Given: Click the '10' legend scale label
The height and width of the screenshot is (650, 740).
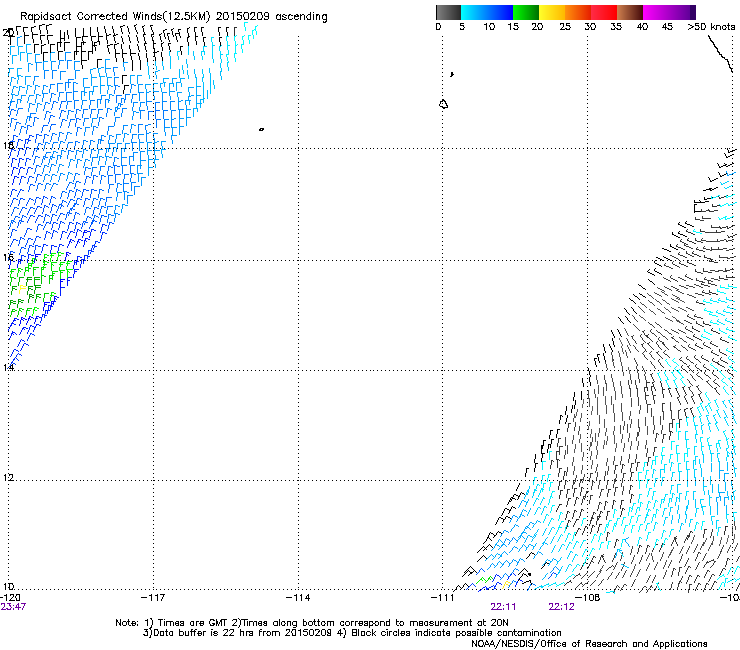Looking at the screenshot, I should [x=489, y=27].
